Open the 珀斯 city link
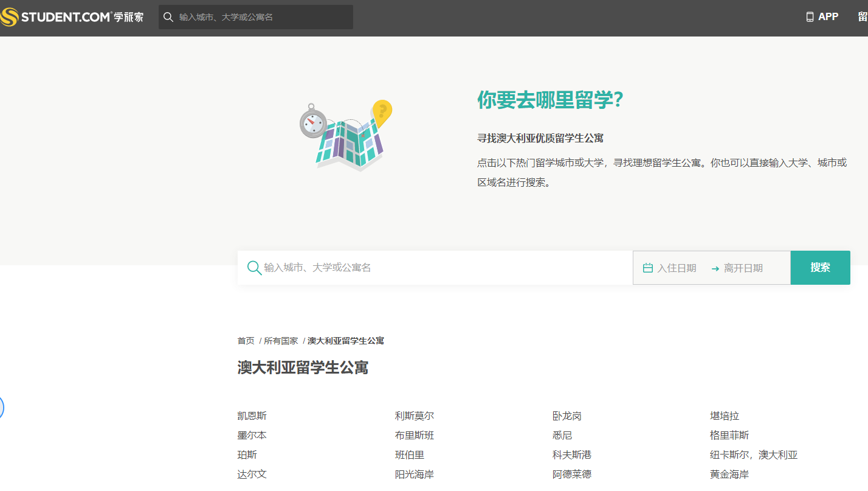 [x=247, y=455]
